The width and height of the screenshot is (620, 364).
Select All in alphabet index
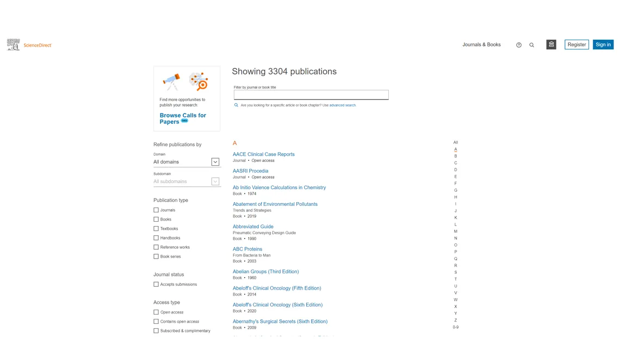click(456, 142)
